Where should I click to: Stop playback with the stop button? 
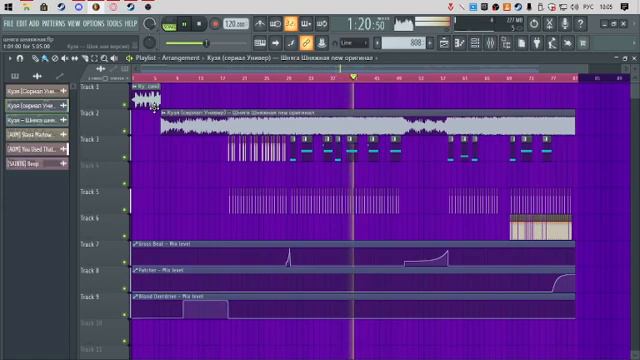pyautogui.click(x=199, y=24)
